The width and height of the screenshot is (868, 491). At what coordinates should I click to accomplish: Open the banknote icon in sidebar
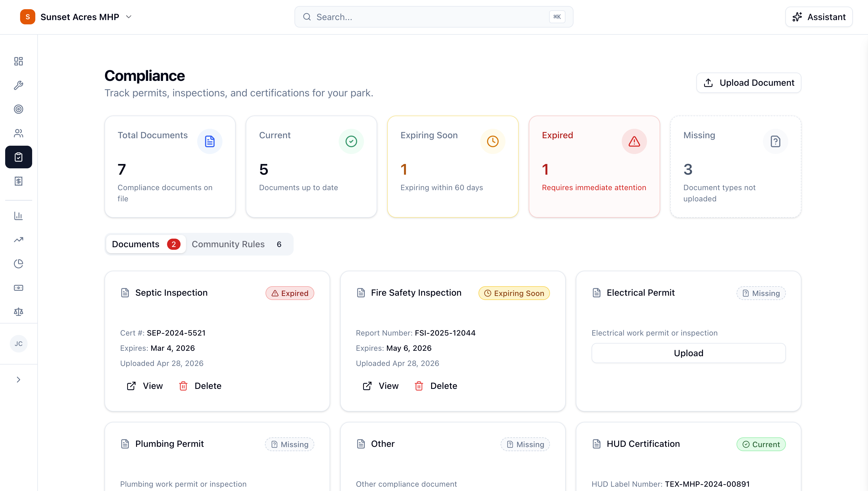click(x=19, y=288)
